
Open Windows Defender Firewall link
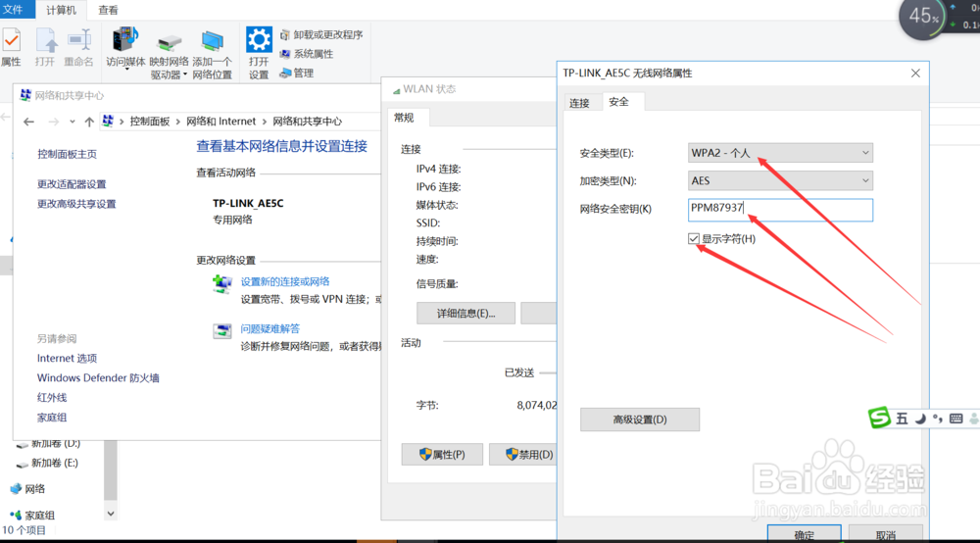(98, 378)
